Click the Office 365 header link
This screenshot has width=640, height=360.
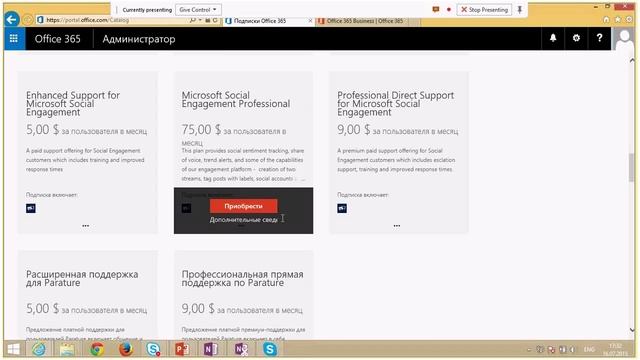click(58, 39)
